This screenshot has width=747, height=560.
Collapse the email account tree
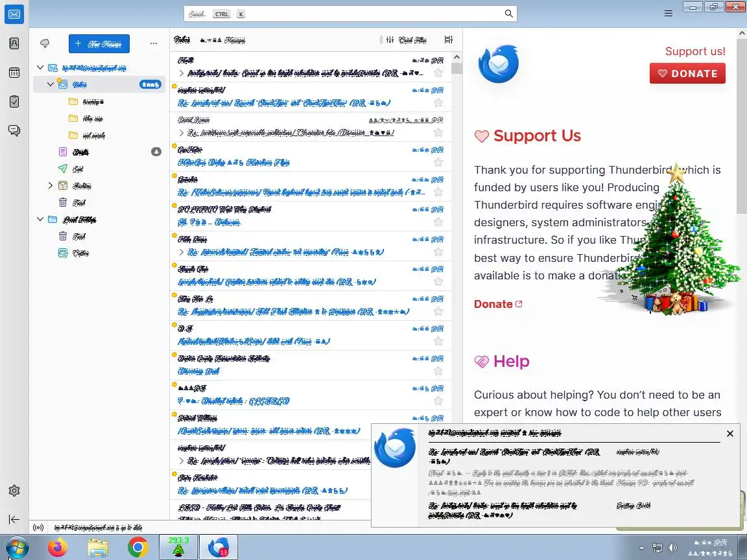pyautogui.click(x=40, y=67)
